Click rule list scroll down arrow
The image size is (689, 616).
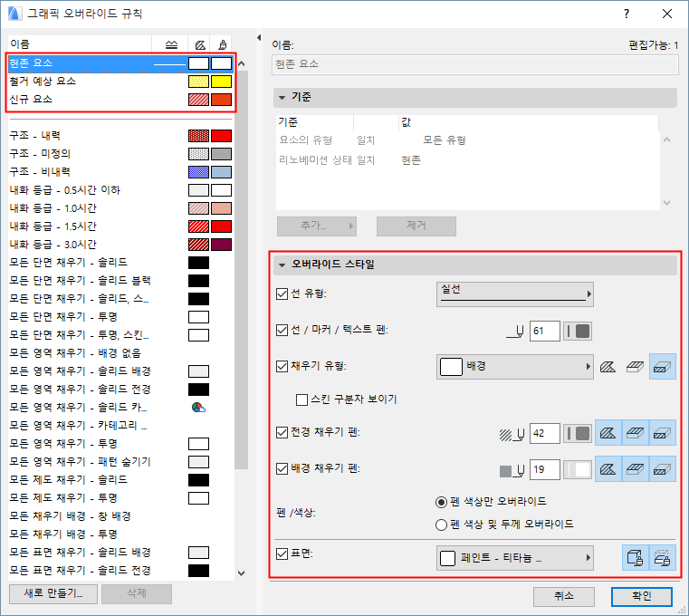click(x=241, y=573)
